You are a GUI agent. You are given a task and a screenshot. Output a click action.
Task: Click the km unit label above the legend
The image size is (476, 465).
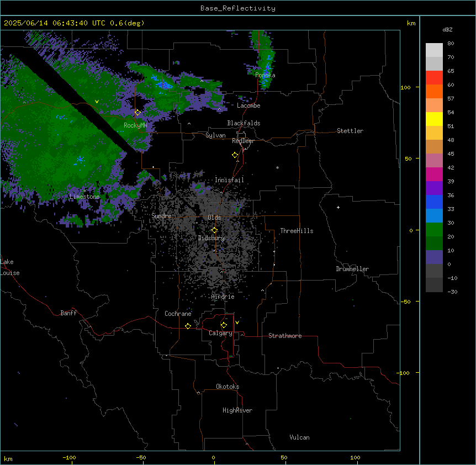[411, 23]
